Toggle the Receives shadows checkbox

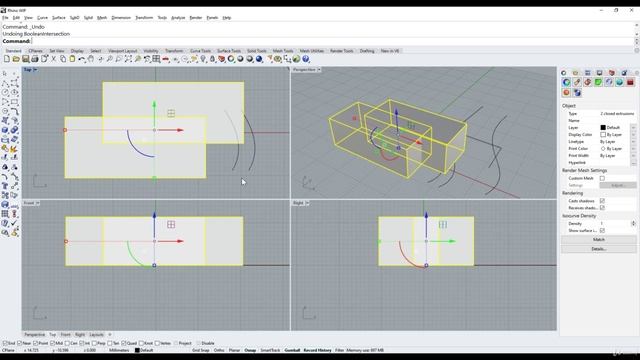tap(602, 208)
